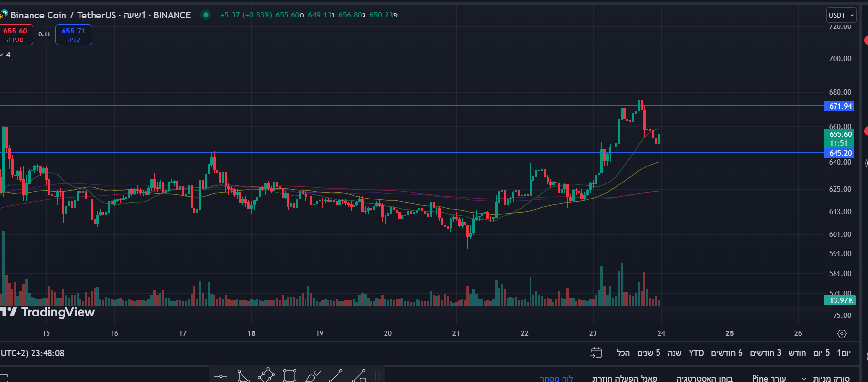The width and height of the screenshot is (868, 382).
Task: Click the date label 18 on time axis
Action: pyautogui.click(x=251, y=333)
